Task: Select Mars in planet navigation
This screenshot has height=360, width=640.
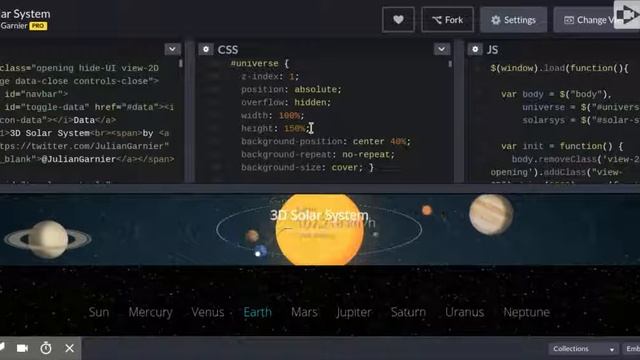Action: coord(304,312)
